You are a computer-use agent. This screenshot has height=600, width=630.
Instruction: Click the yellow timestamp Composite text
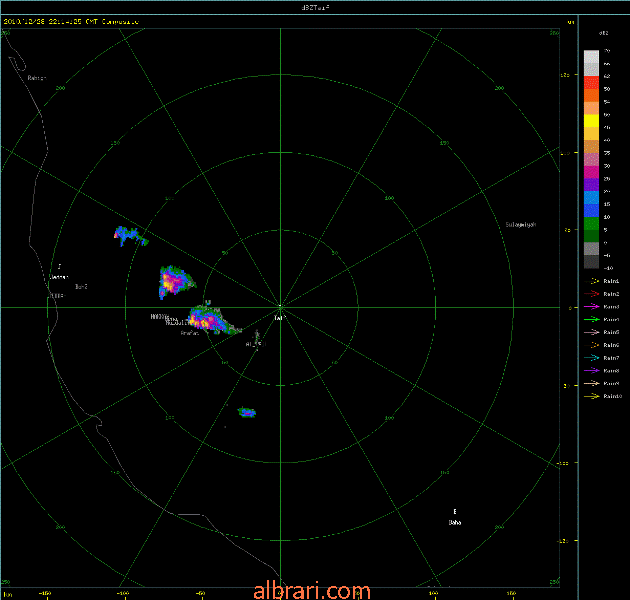[x=71, y=21]
